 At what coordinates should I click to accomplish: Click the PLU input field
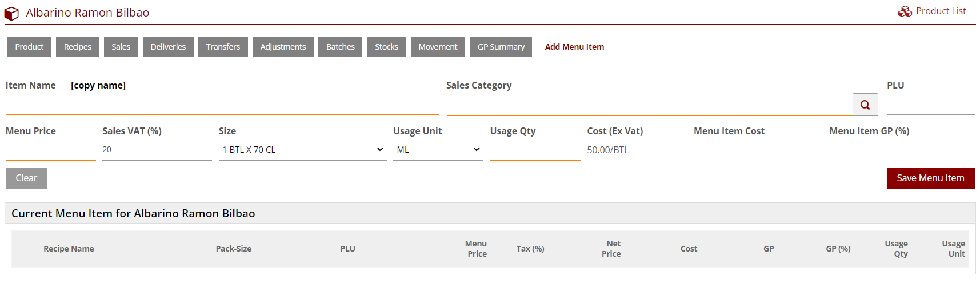coord(930,105)
